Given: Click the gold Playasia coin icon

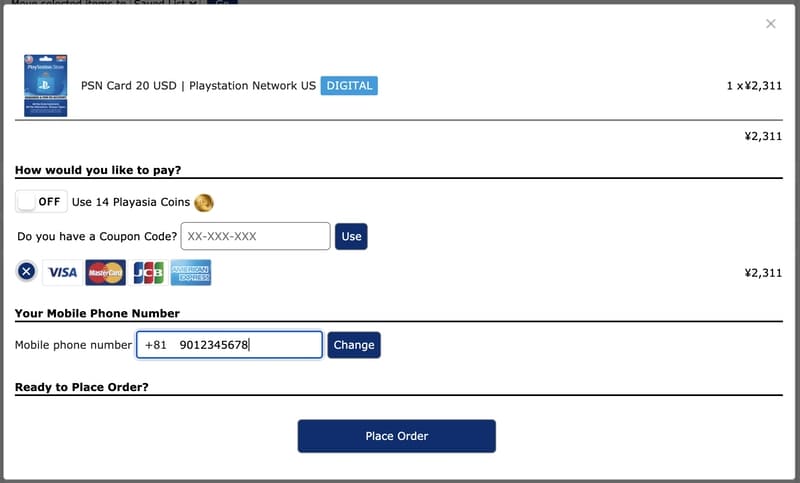Looking at the screenshot, I should click(x=204, y=203).
